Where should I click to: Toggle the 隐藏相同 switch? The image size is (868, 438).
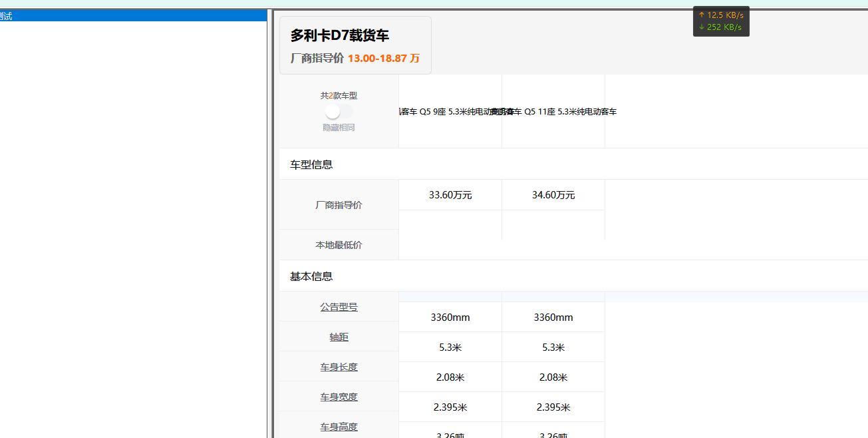339,112
